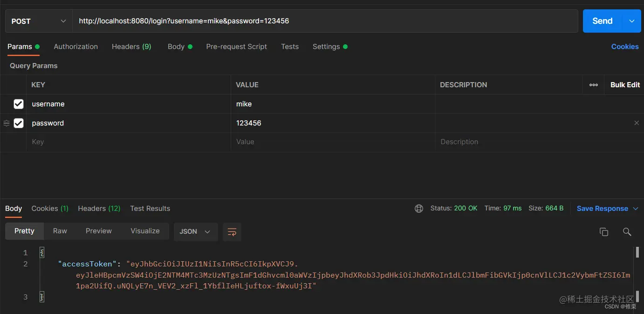644x314 pixels.
Task: Click the empty Description input field
Action: click(539, 142)
